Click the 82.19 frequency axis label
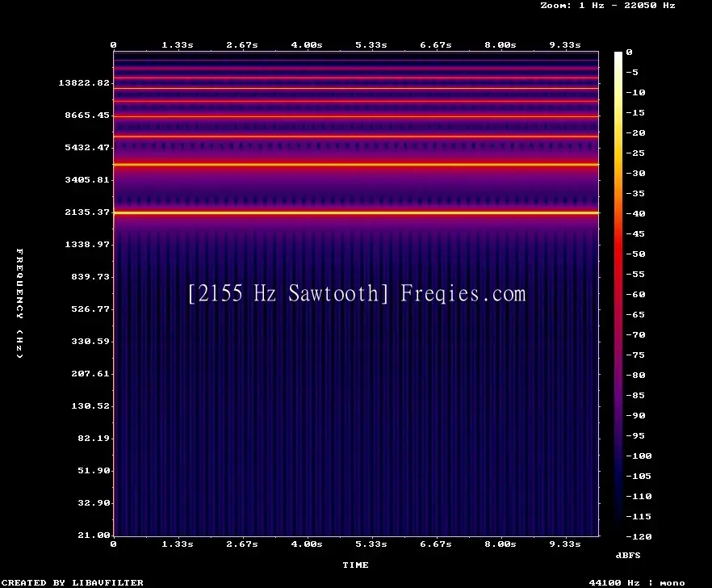 click(94, 438)
